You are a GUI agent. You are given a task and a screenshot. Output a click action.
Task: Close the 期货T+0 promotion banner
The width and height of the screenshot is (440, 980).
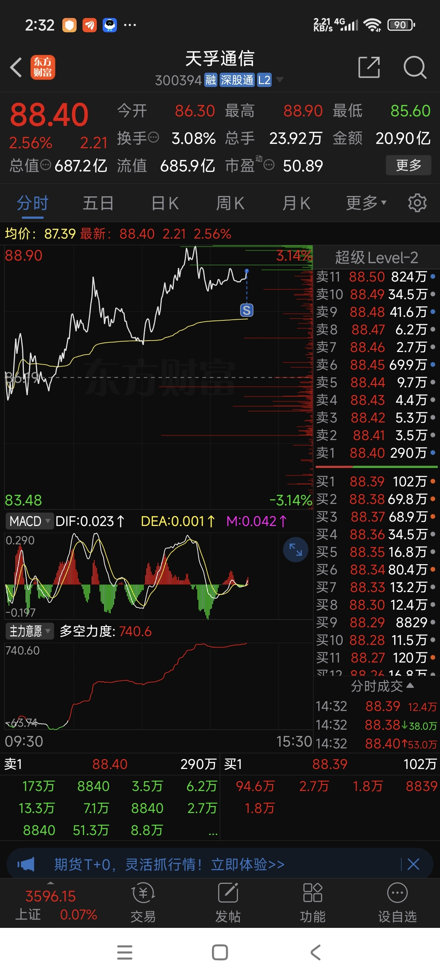click(413, 864)
